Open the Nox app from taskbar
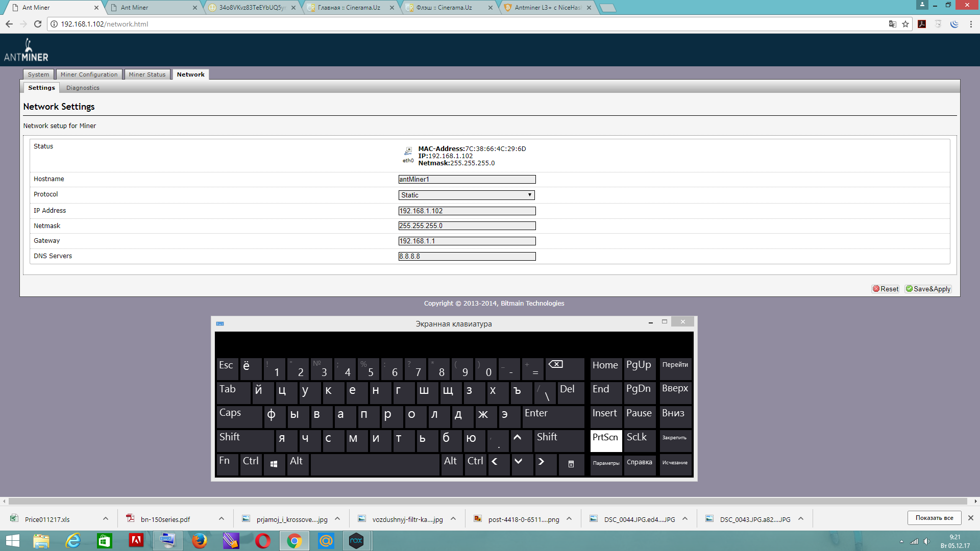Image resolution: width=980 pixels, height=551 pixels. (356, 541)
